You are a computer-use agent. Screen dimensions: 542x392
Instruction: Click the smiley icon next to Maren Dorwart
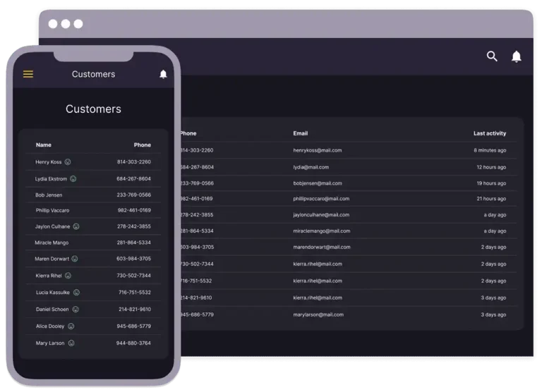point(74,259)
